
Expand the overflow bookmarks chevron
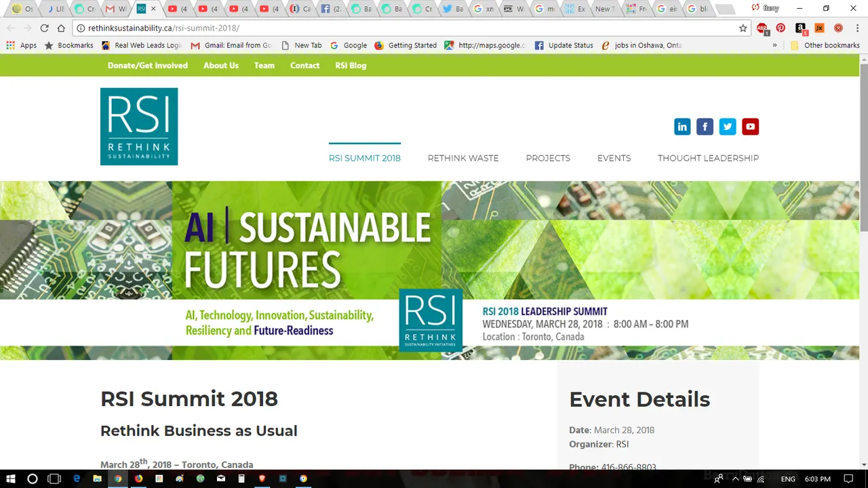(x=774, y=45)
